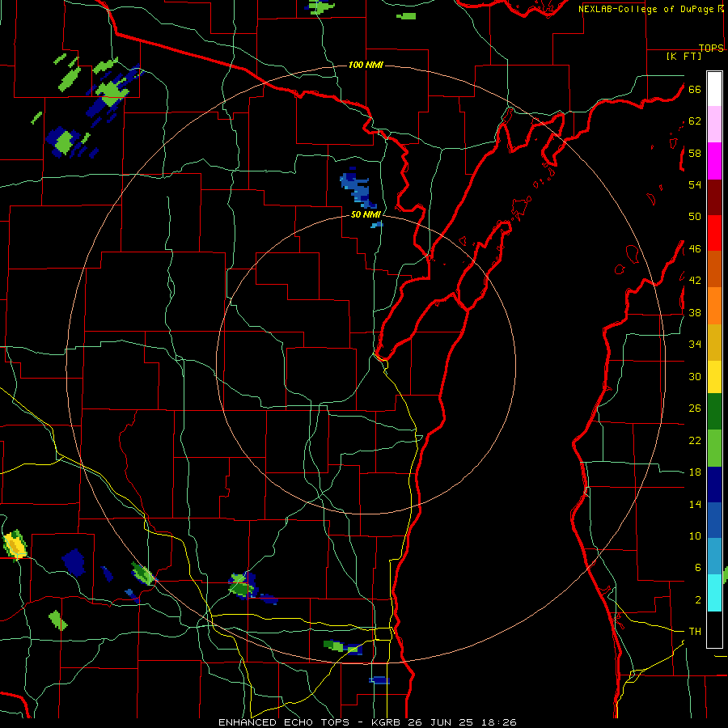Click the light green legend swatch
This screenshot has height=728, width=728.
click(x=714, y=448)
